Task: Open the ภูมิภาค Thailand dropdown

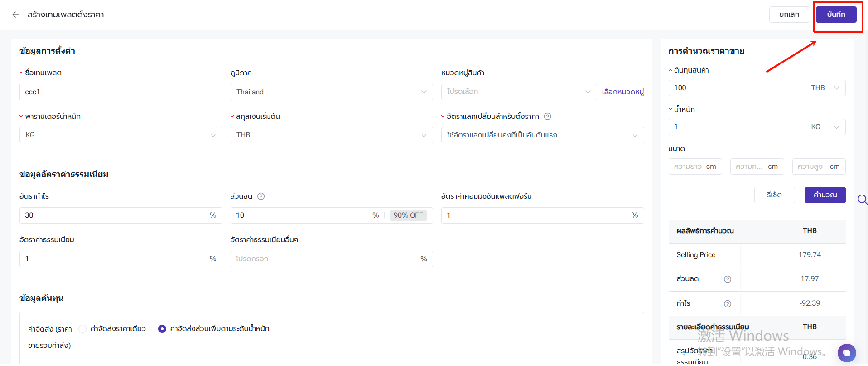Action: 331,92
